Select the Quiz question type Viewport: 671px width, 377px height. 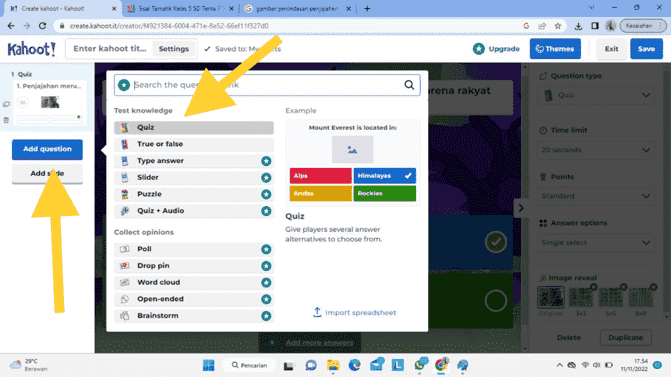coord(193,127)
